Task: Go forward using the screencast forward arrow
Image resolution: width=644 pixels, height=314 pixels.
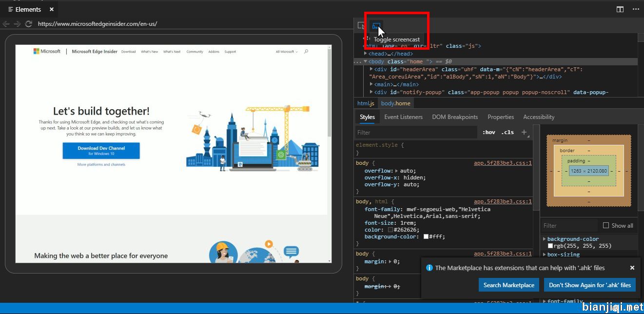Action: (x=17, y=23)
